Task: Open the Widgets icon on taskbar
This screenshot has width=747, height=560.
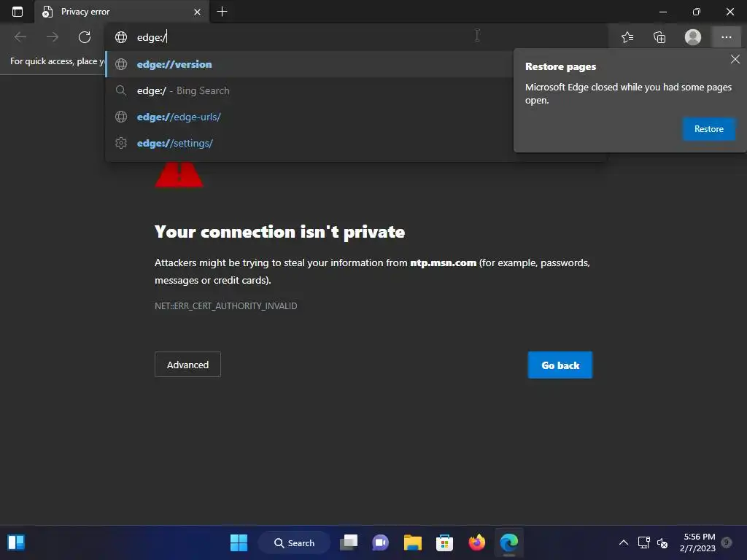Action: pos(16,542)
